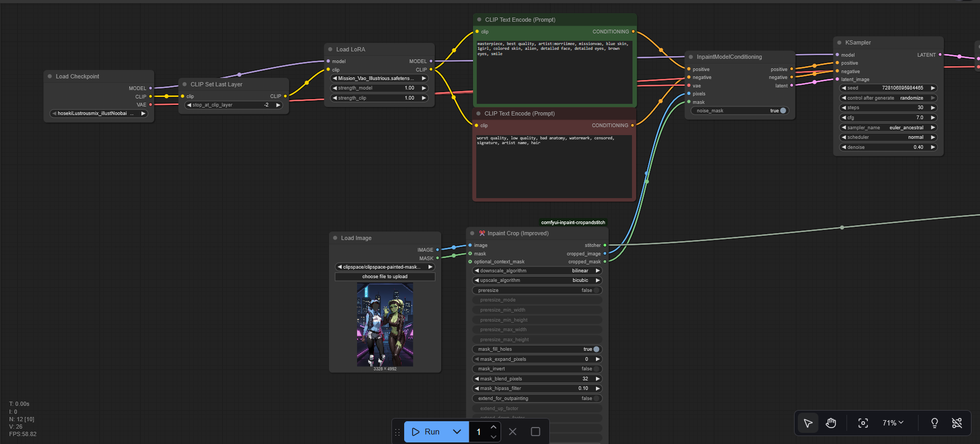Image resolution: width=980 pixels, height=444 pixels.
Task: Switch to the hand pan tool
Action: [831, 423]
